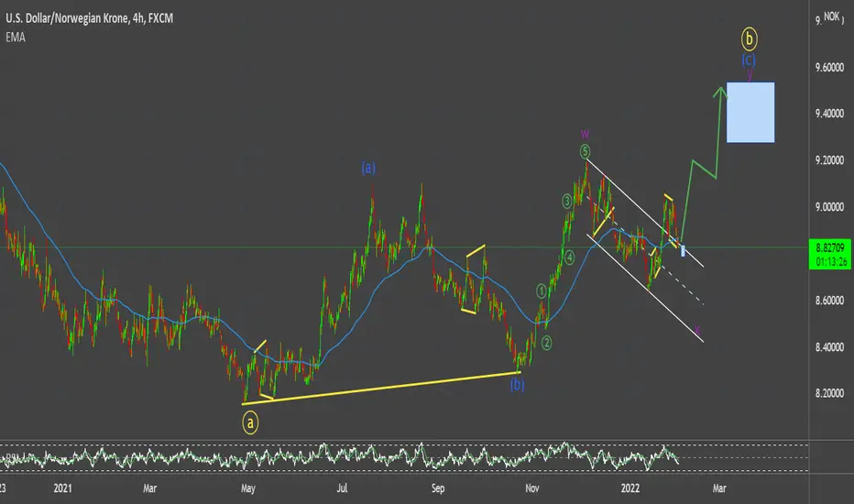Click the bar countdown timer 01:13:26
This screenshot has height=504, width=854.
tap(831, 262)
